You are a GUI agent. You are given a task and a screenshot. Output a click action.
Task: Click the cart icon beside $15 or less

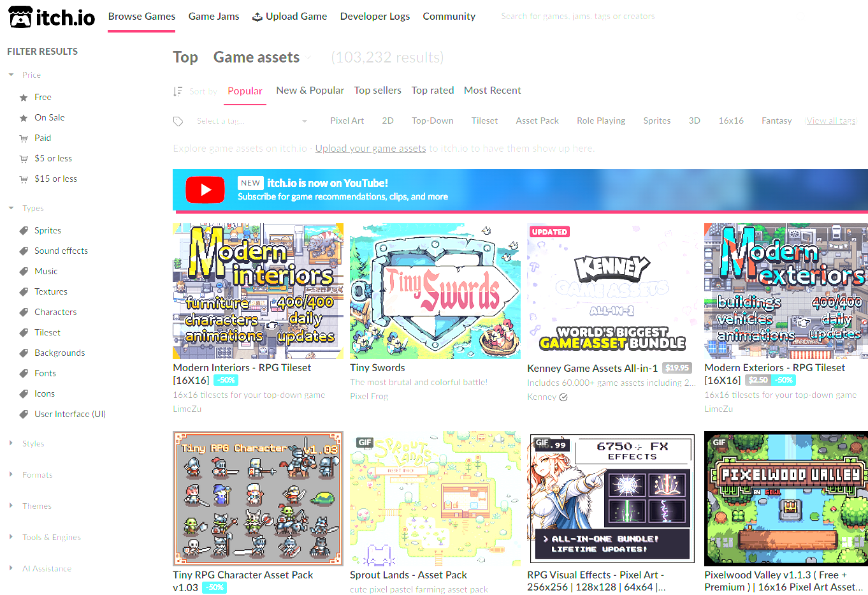[24, 179]
